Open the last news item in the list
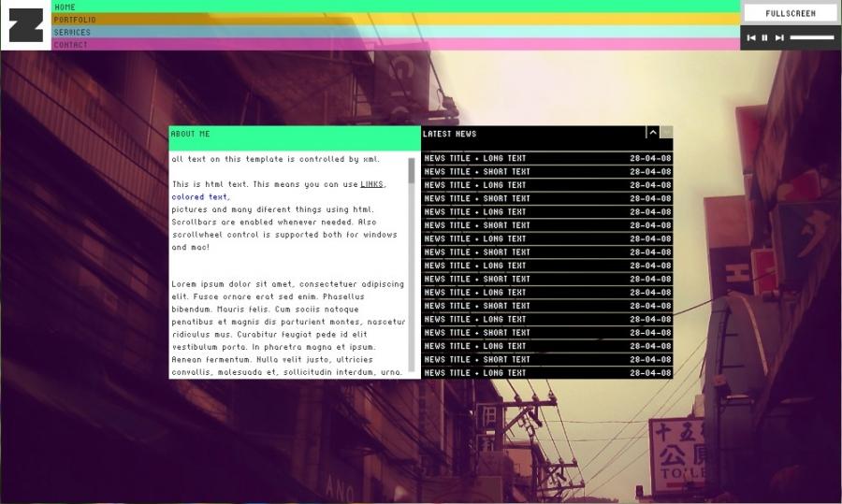The height and width of the screenshot is (504, 842). pos(547,373)
